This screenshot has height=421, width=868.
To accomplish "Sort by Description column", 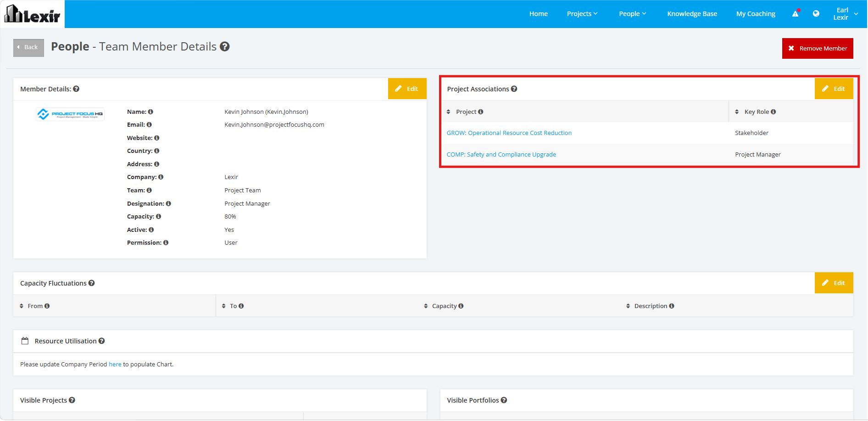I will tap(629, 306).
